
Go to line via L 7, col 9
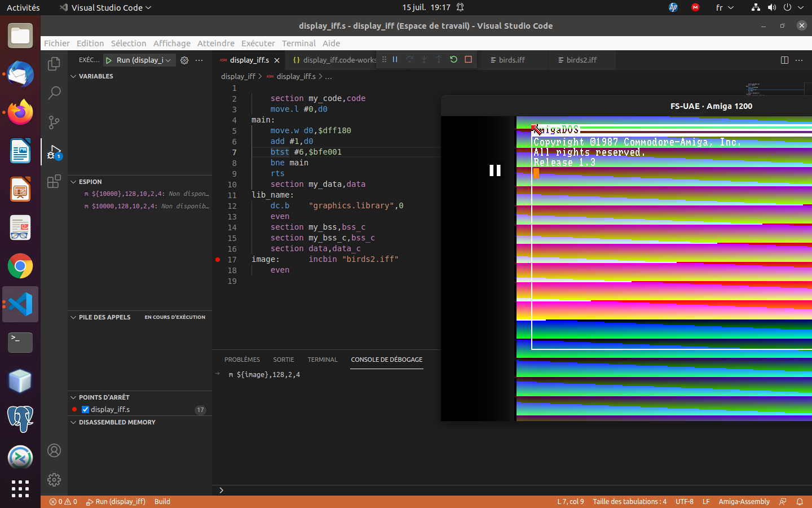[x=571, y=501]
